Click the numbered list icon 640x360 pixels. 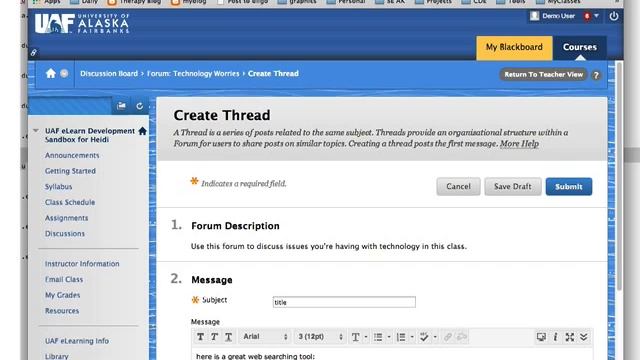[401, 337]
